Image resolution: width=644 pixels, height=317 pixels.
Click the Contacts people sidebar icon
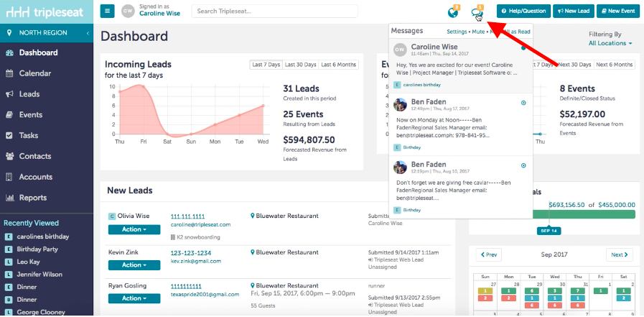[10, 156]
